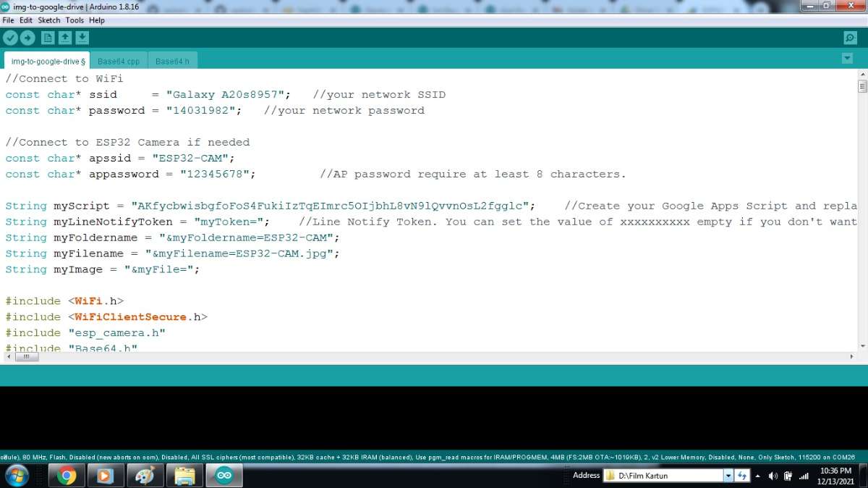Click the "//Connect to WiFi" comment
868x488 pixels.
[64, 79]
